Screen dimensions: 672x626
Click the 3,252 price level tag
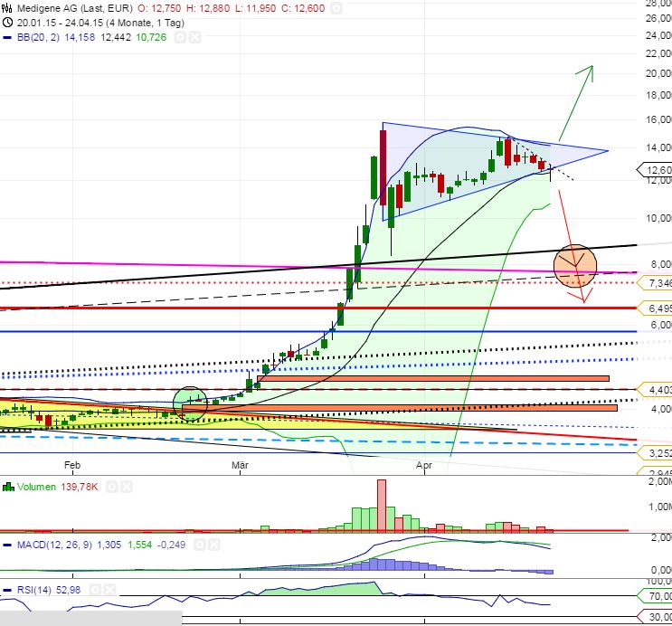click(655, 453)
